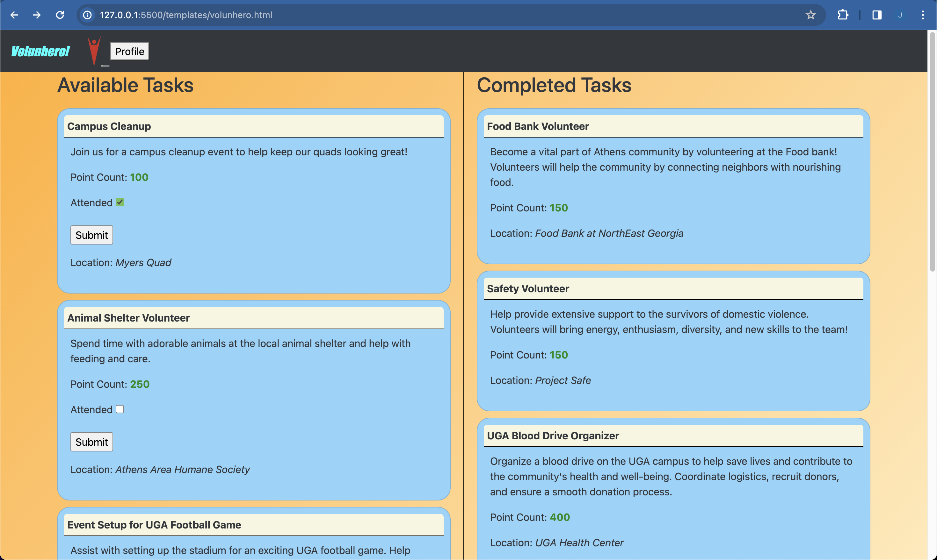
Task: Check Attended for Animal Shelter Volunteer
Action: point(120,409)
